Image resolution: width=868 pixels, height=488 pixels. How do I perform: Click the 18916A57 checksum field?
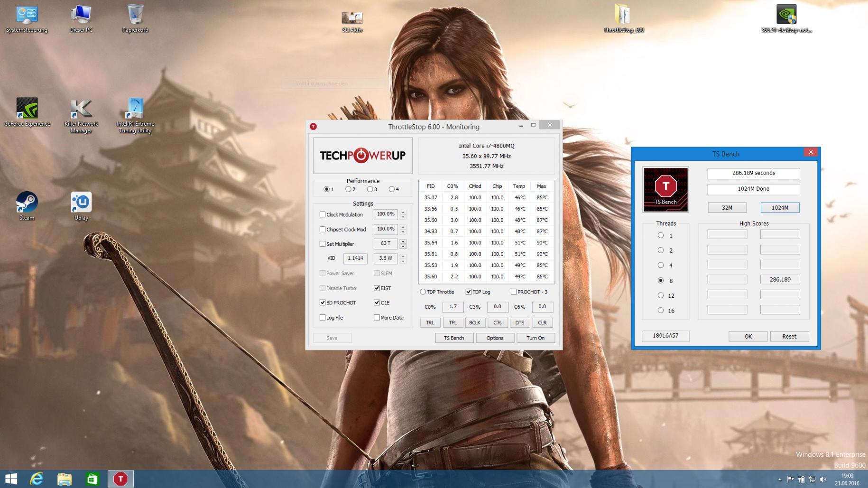click(x=665, y=336)
